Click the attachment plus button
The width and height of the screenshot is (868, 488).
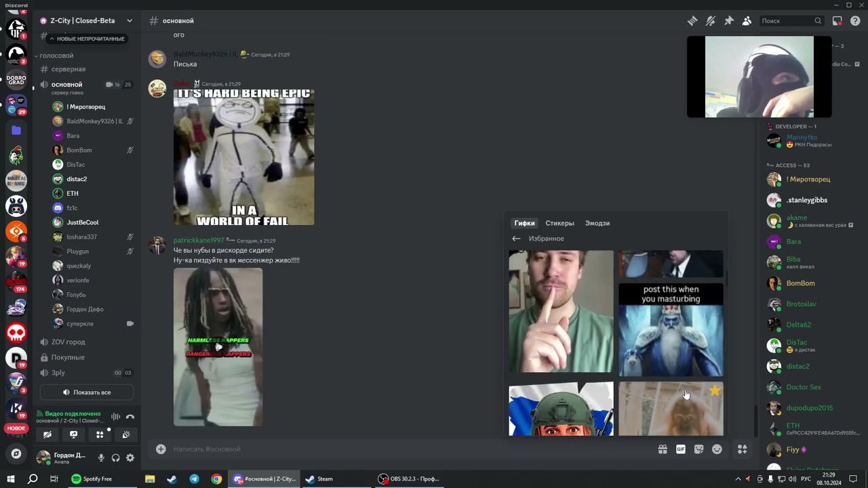click(x=161, y=449)
